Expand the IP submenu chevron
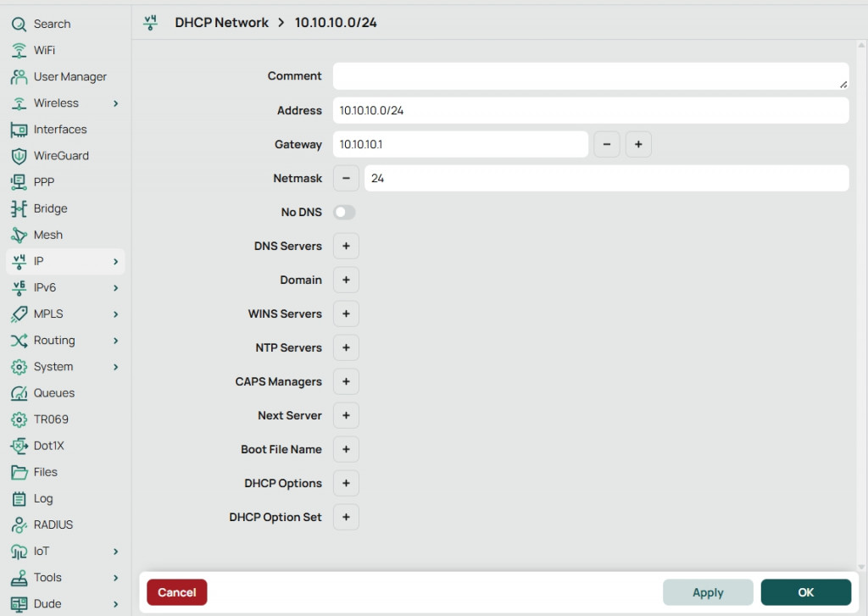The height and width of the screenshot is (616, 868). point(115,261)
